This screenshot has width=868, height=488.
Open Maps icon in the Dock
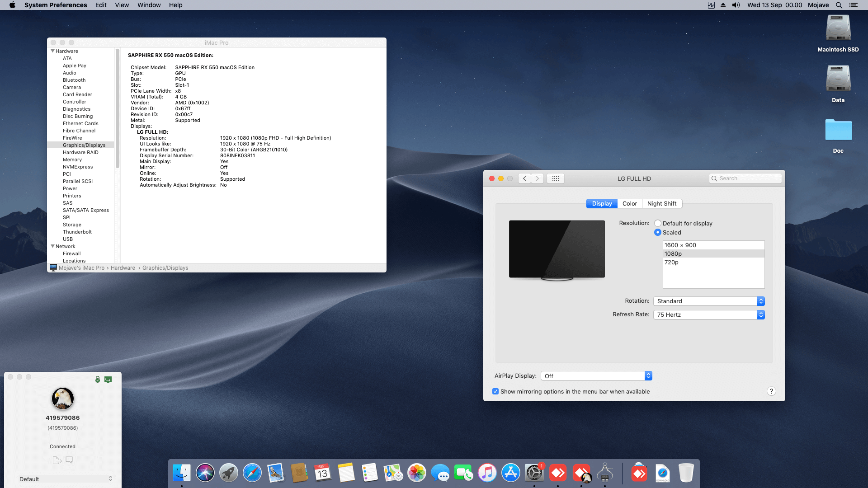(x=393, y=473)
